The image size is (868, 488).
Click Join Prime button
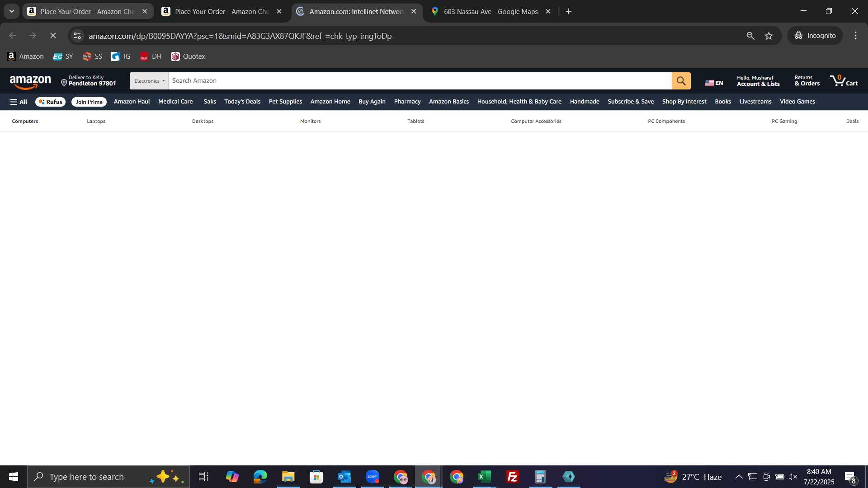click(x=89, y=102)
